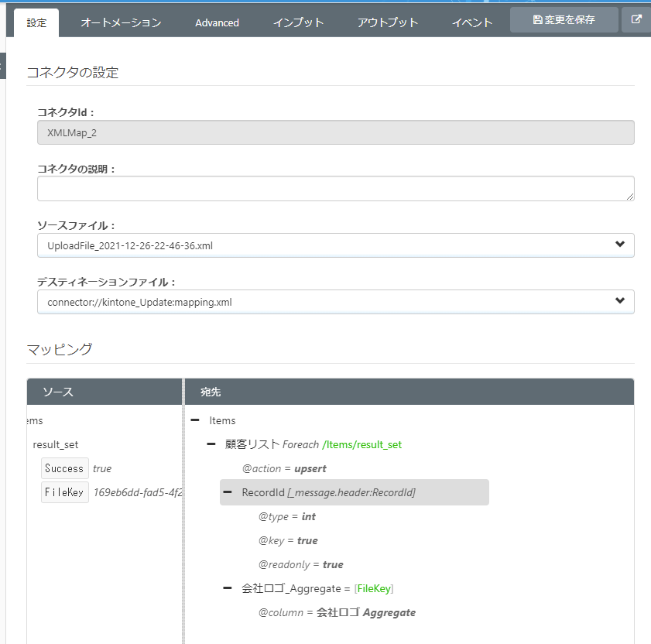Switch to the オートメーション tab
The height and width of the screenshot is (644, 651).
coord(121,22)
